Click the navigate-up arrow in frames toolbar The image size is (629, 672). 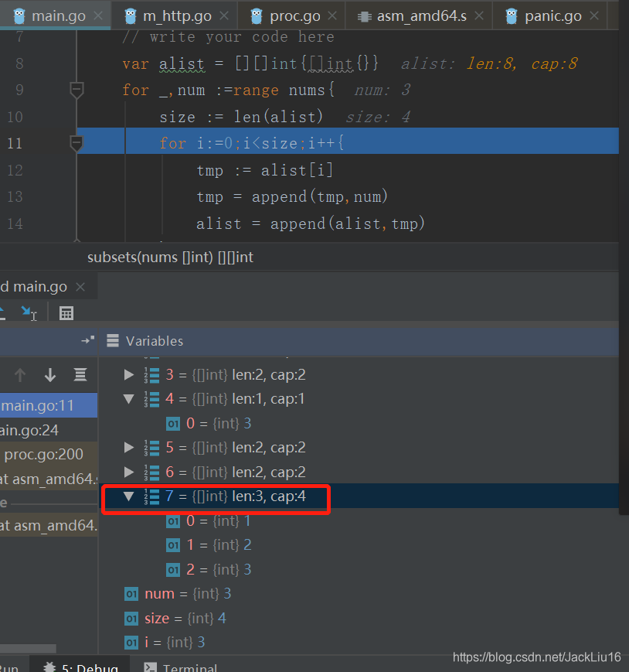[20, 375]
